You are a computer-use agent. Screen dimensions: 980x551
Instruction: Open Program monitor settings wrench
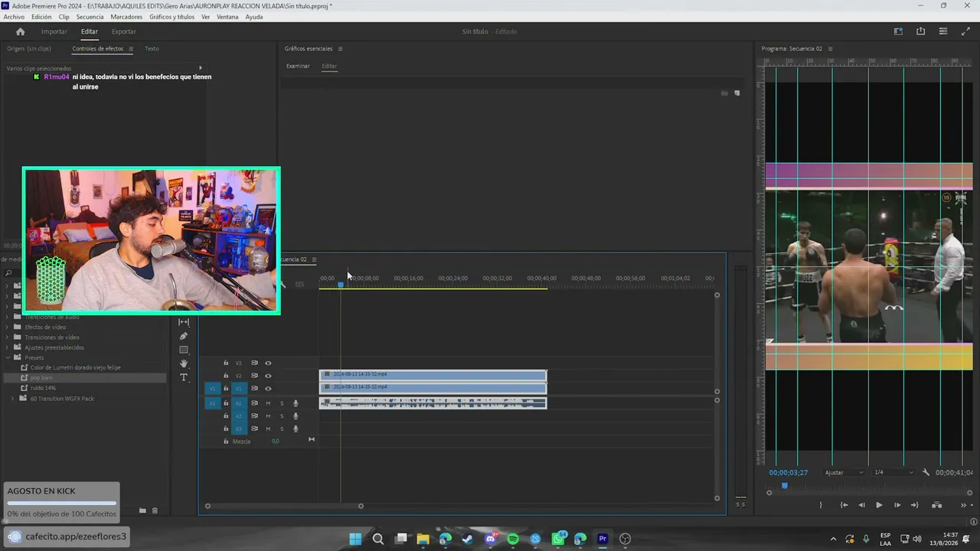(x=926, y=472)
